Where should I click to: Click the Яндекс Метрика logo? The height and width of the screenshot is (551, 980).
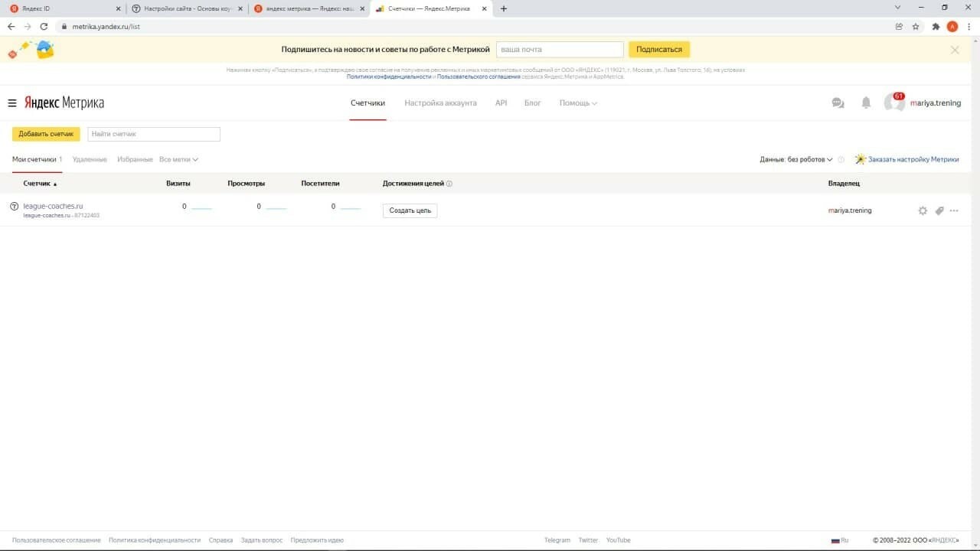click(x=64, y=103)
